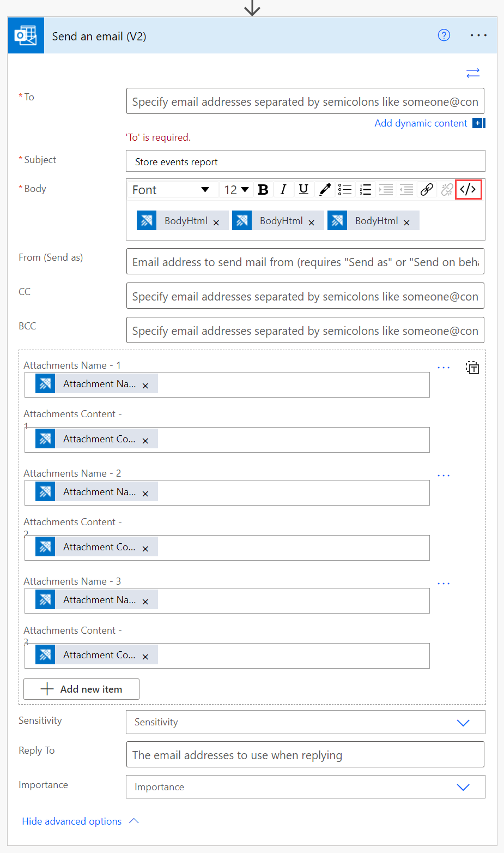Open the font size 12 dropdown

(235, 189)
